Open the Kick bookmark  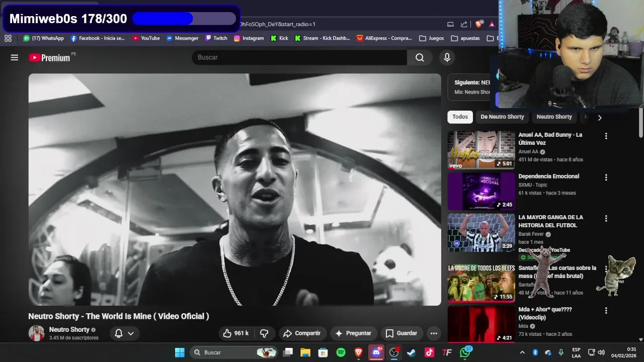click(280, 38)
